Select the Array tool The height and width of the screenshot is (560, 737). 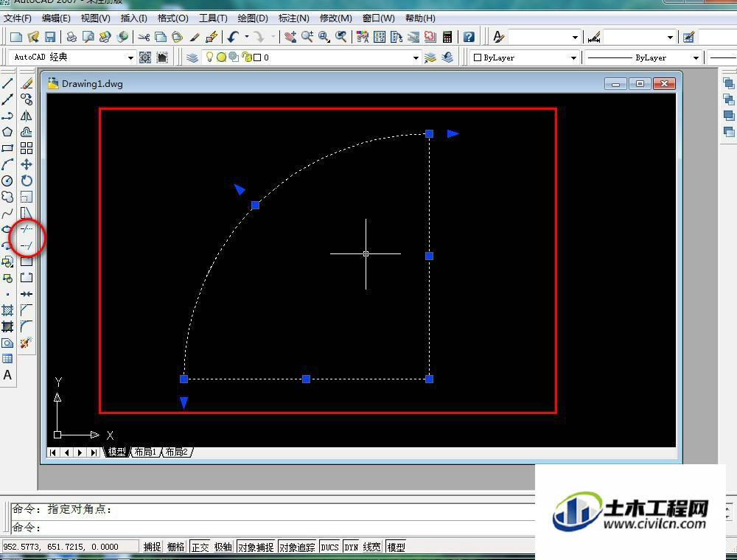[x=27, y=148]
